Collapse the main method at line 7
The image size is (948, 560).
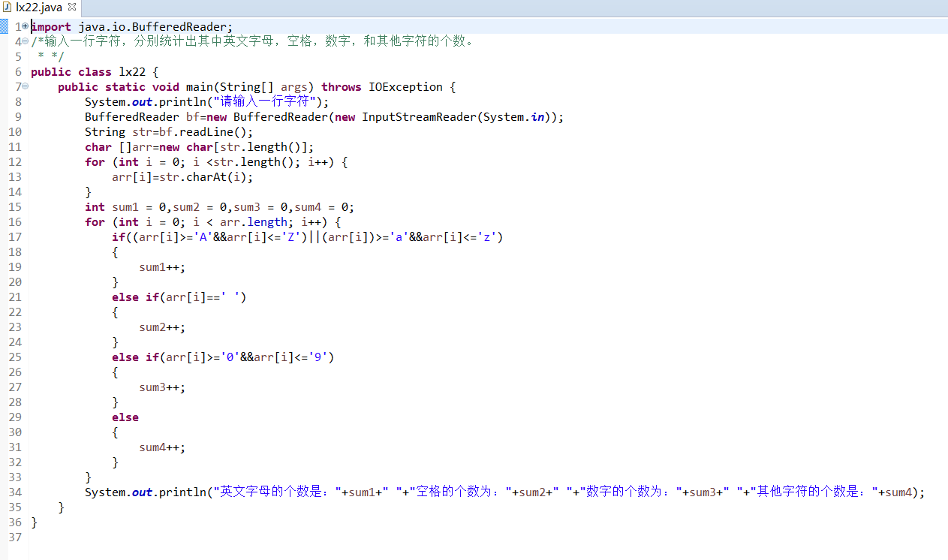click(x=25, y=86)
